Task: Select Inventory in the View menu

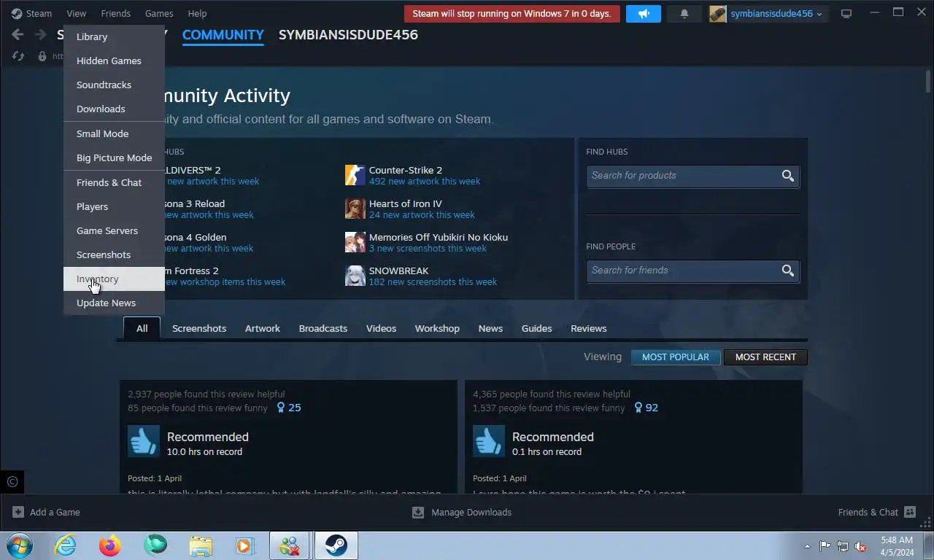Action: click(114, 279)
